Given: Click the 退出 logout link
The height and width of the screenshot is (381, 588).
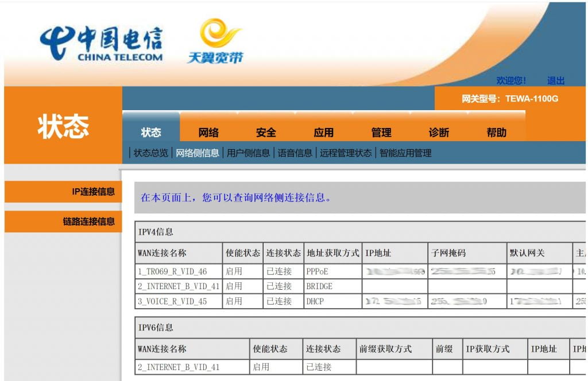Looking at the screenshot, I should tap(555, 80).
